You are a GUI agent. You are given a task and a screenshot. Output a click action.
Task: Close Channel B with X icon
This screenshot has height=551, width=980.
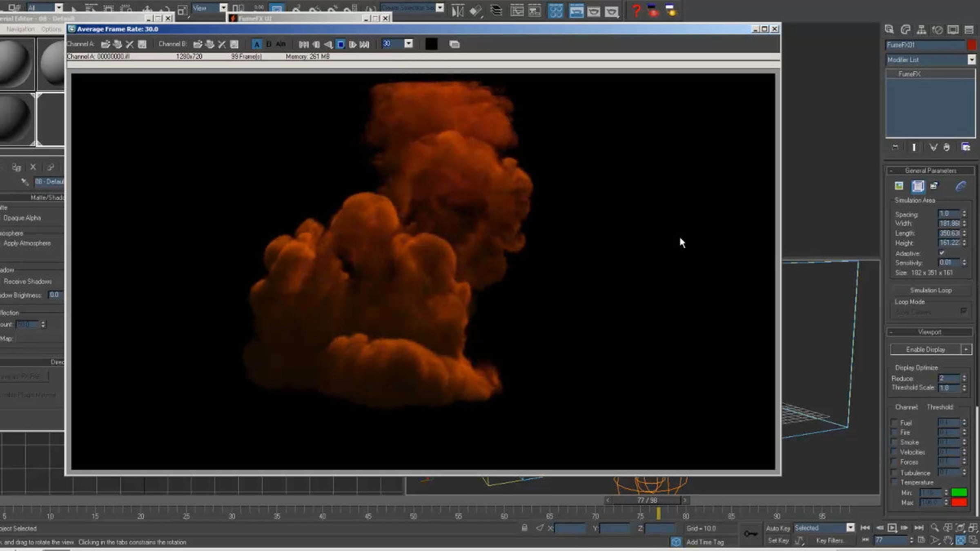[x=222, y=44]
